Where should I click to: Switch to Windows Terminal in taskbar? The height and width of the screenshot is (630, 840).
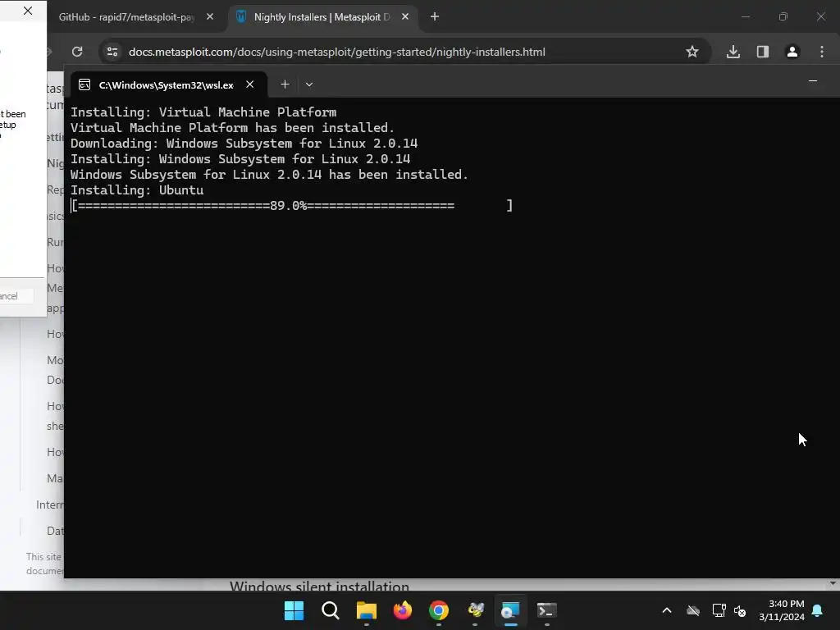point(547,610)
